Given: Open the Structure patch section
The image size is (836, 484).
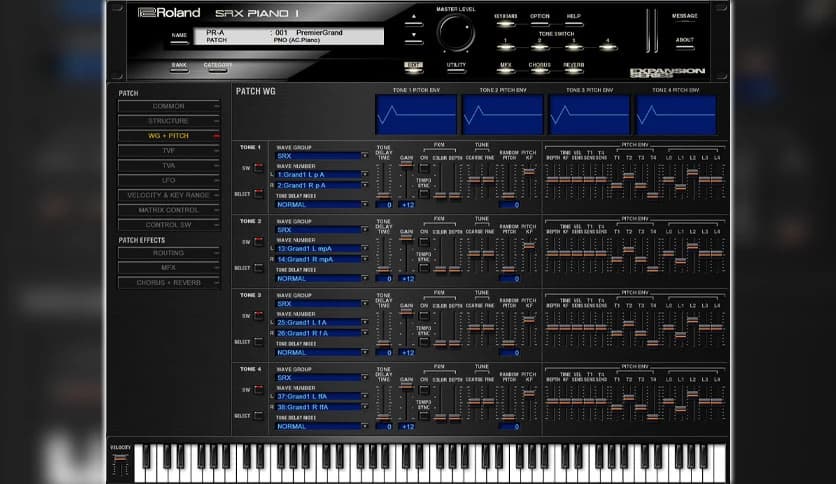Looking at the screenshot, I should (x=168, y=121).
